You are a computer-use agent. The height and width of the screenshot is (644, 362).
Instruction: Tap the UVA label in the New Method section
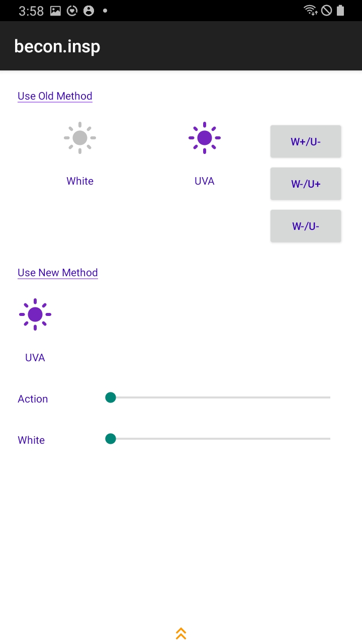click(35, 358)
